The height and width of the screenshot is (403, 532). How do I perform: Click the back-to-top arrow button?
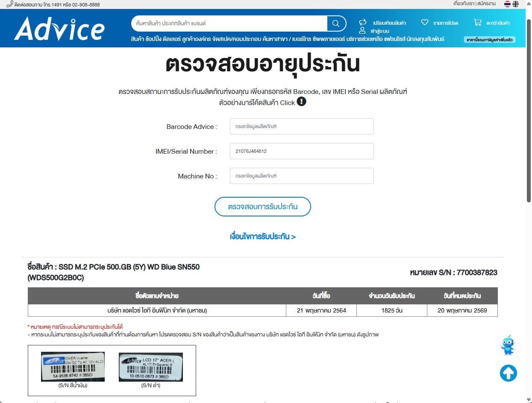pos(508,373)
